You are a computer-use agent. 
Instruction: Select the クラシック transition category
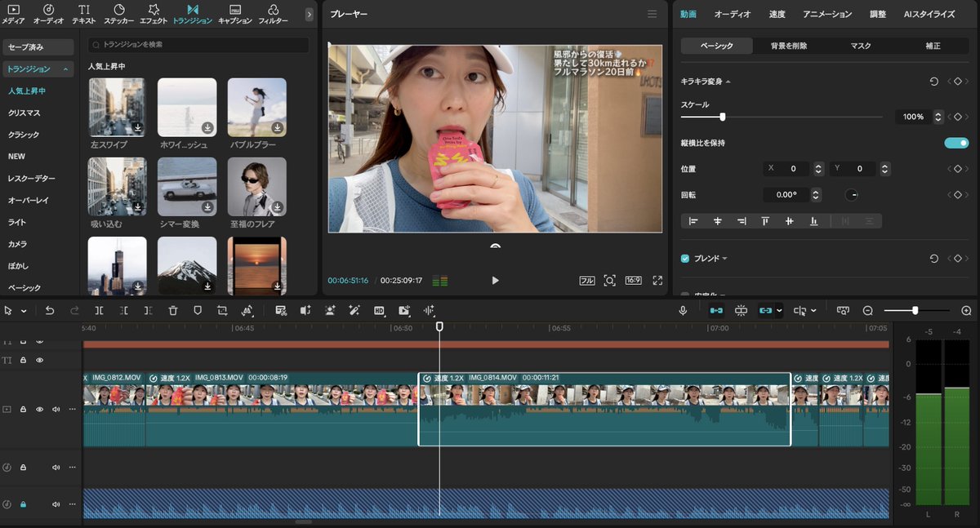tap(24, 135)
